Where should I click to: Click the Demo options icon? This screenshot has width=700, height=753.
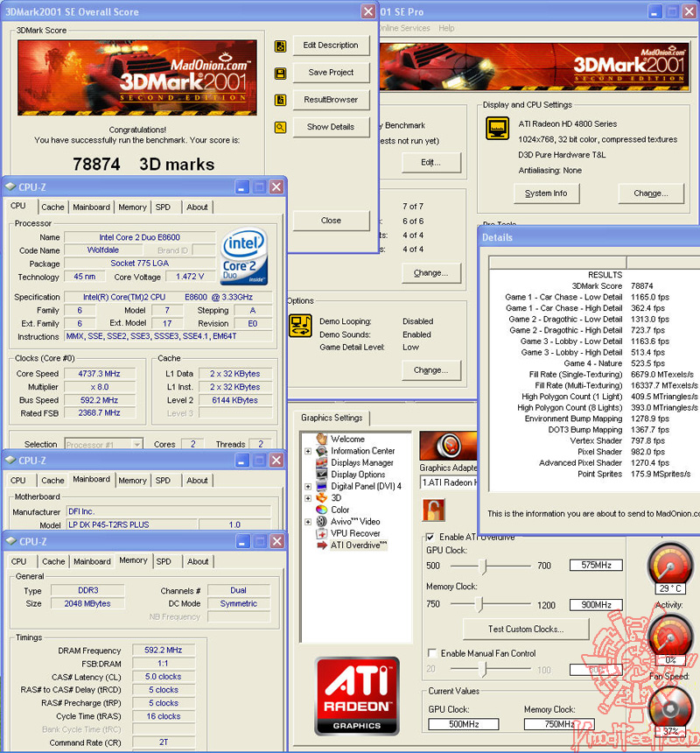click(x=300, y=326)
